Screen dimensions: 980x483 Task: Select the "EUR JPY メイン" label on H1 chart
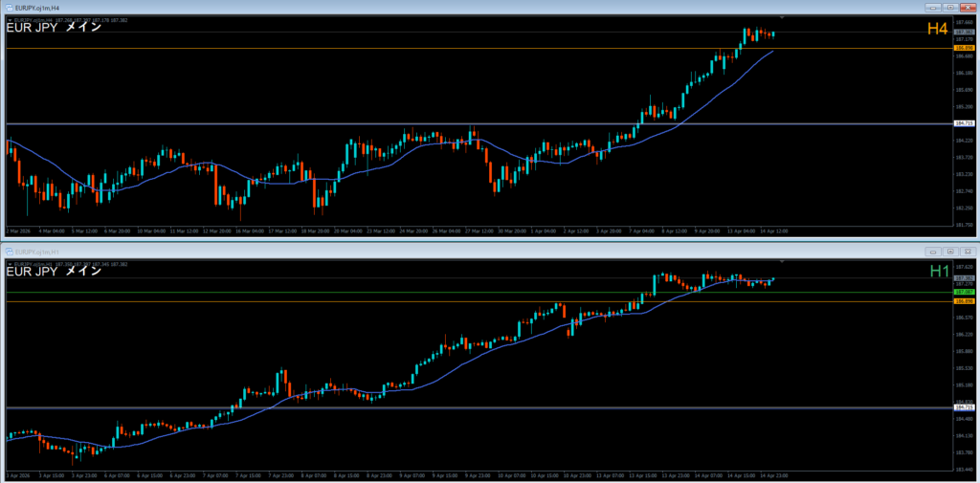[54, 272]
